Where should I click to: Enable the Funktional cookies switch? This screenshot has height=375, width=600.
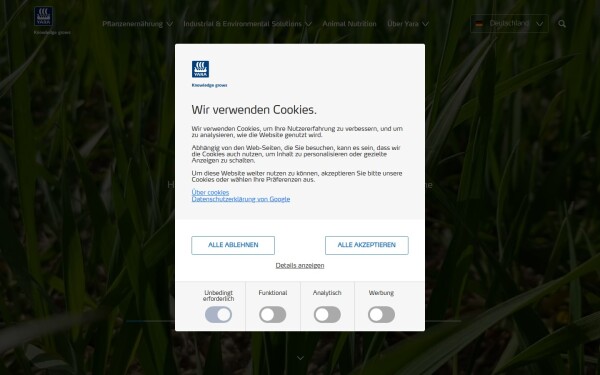point(272,315)
